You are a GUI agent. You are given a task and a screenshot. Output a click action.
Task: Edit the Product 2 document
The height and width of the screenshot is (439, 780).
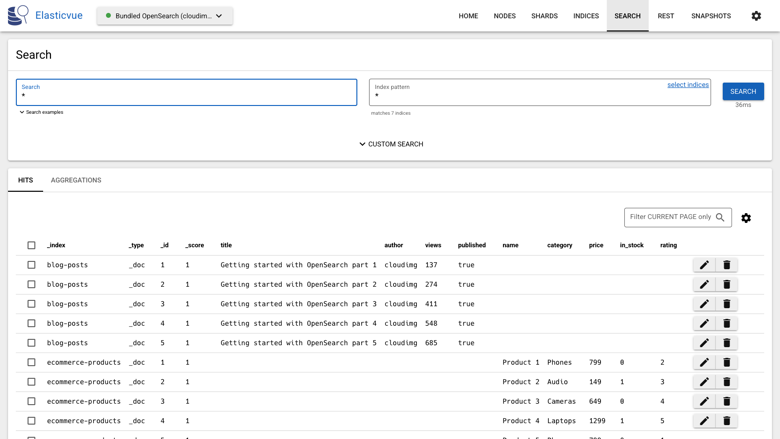click(704, 382)
